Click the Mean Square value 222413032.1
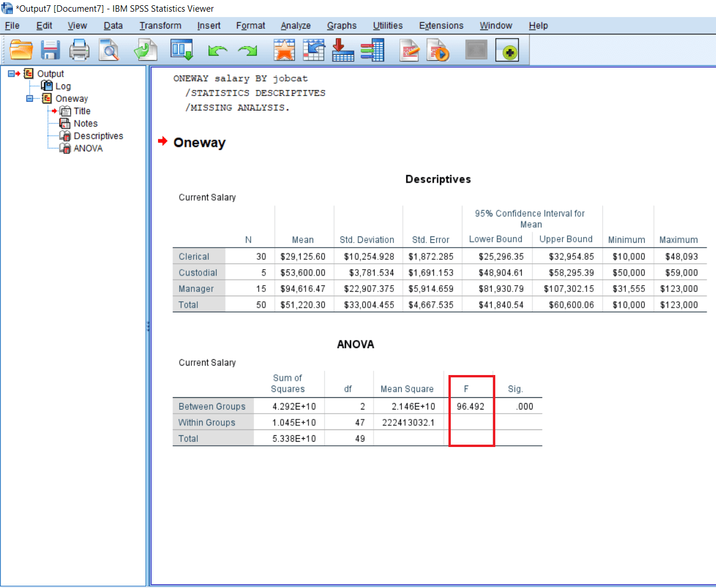The image size is (716, 588). [x=407, y=422]
